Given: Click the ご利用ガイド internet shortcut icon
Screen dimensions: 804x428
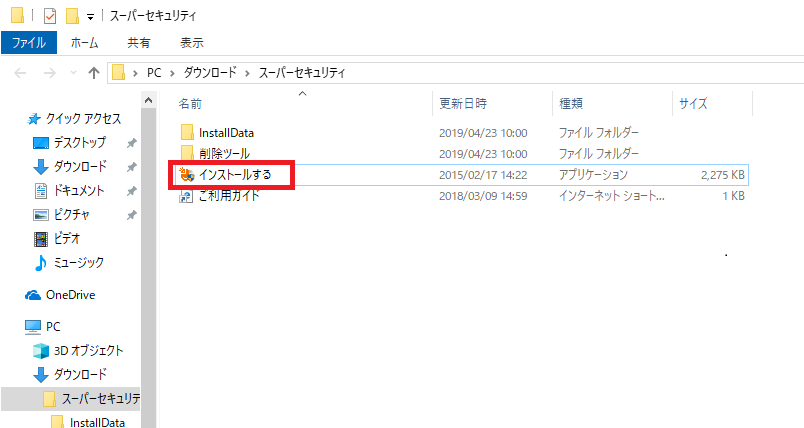Looking at the screenshot, I should [x=186, y=197].
